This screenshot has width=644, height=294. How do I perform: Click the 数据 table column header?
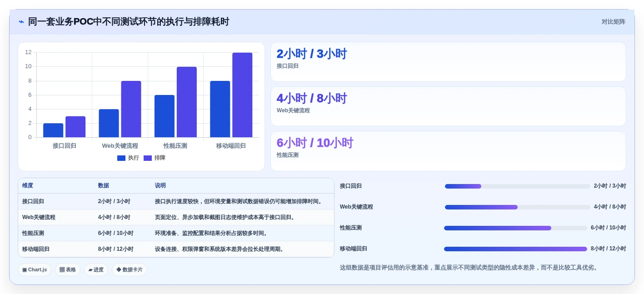tap(104, 186)
